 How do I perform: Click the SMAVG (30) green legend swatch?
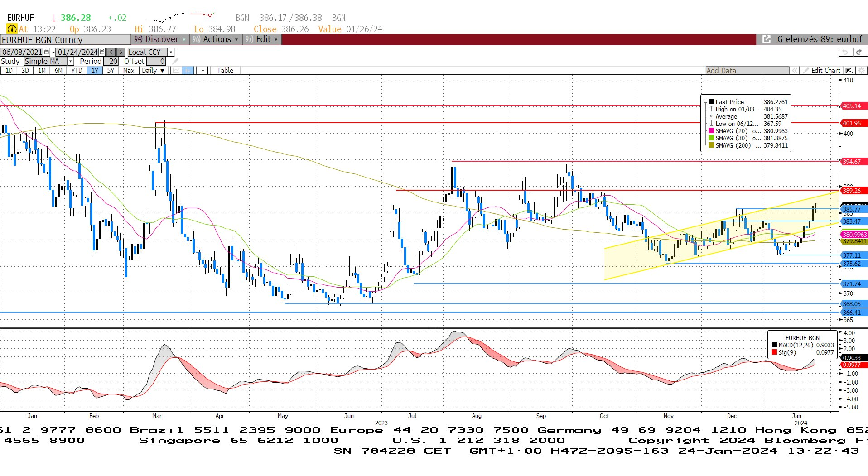point(711,138)
